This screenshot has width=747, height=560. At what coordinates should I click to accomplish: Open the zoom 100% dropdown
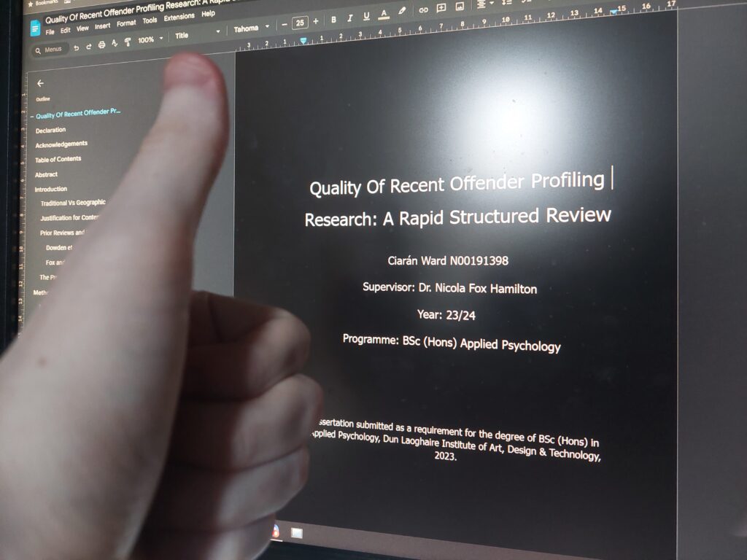[x=150, y=40]
